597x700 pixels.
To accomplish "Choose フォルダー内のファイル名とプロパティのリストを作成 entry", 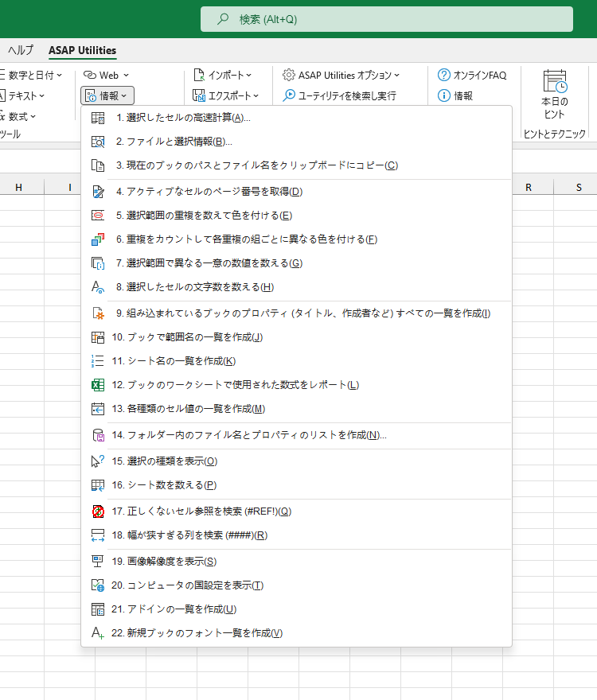I will pos(296,435).
